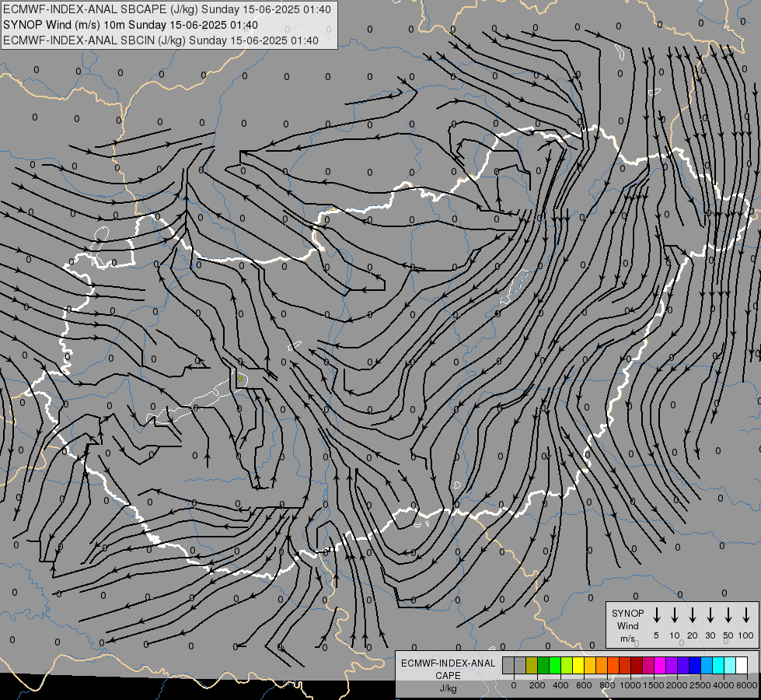Click the 5 m/s wind arrow in legend
Viewport: 761px width, 700px height.
[x=656, y=614]
